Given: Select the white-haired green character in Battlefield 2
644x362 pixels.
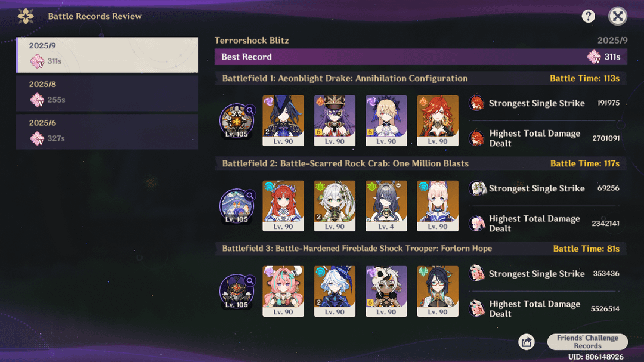Looking at the screenshot, I should point(335,206).
